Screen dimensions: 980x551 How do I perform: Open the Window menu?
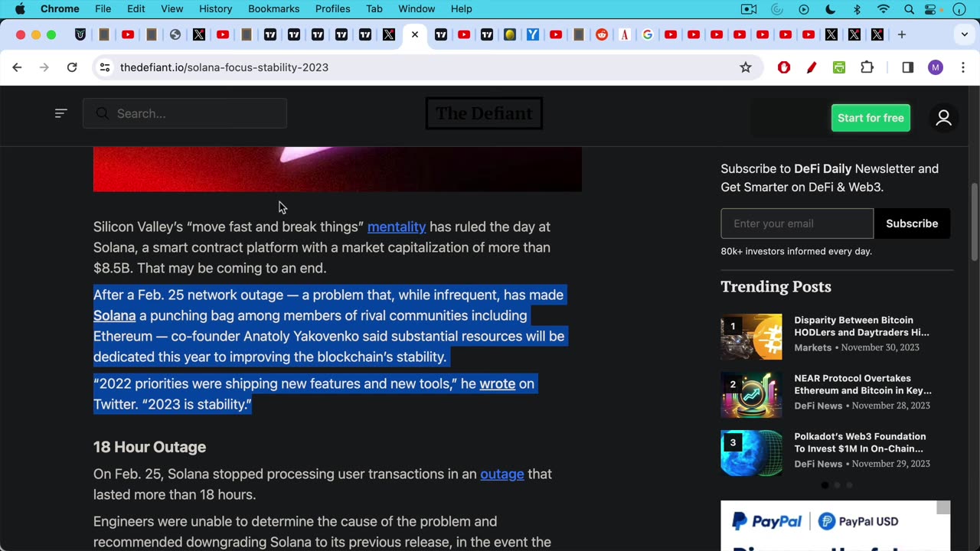click(416, 8)
